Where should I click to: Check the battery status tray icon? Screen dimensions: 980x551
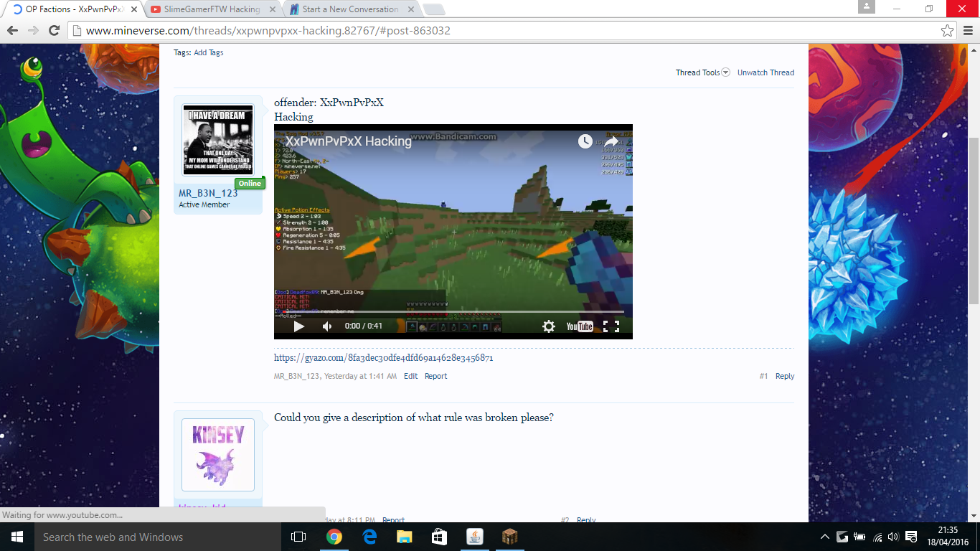[858, 537]
